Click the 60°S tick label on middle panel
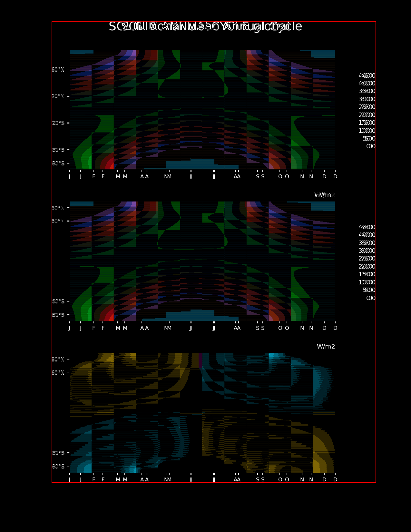411x532 pixels. pyautogui.click(x=58, y=301)
